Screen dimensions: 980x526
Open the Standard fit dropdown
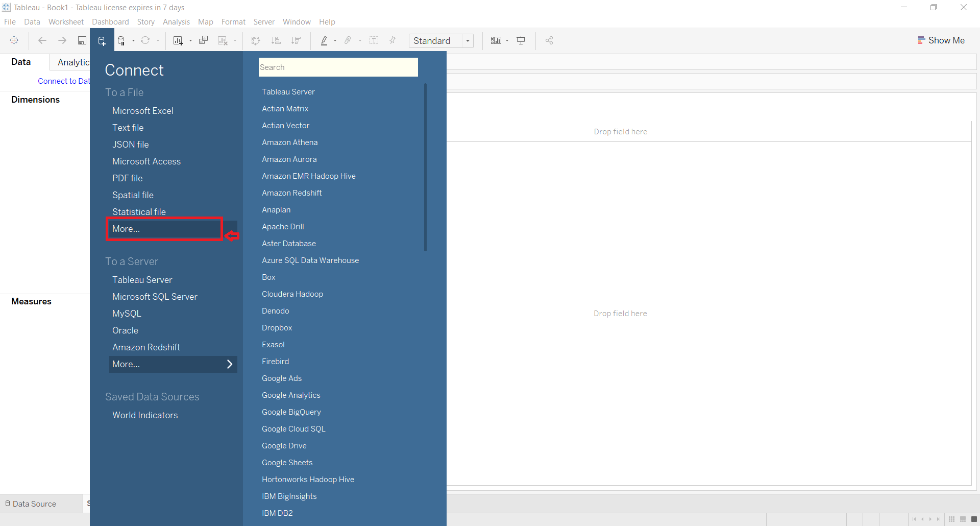[x=468, y=41]
